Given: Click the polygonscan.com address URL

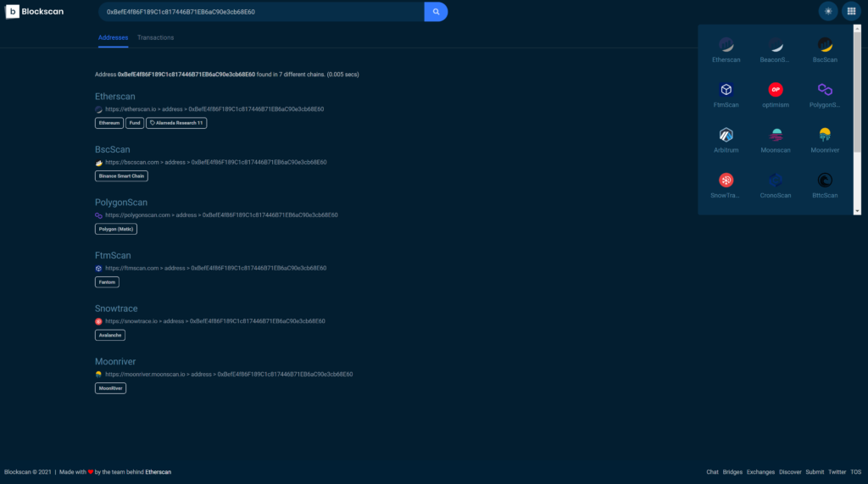Looking at the screenshot, I should coord(221,214).
